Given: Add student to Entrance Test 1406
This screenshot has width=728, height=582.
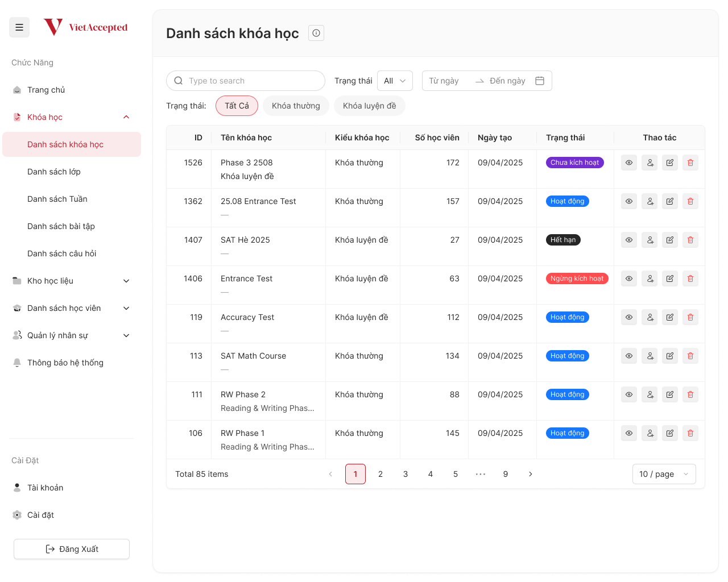Looking at the screenshot, I should click(650, 278).
